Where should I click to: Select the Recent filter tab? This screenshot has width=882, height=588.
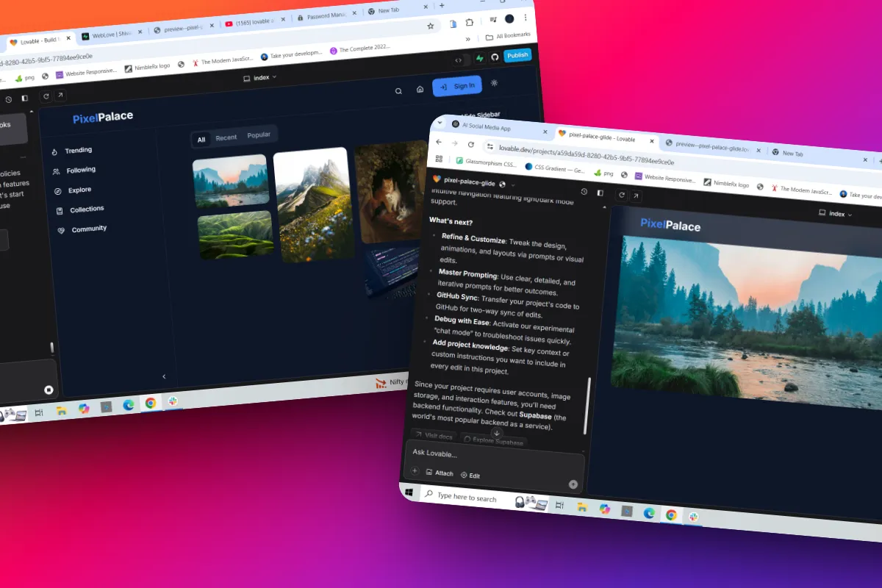tap(226, 137)
